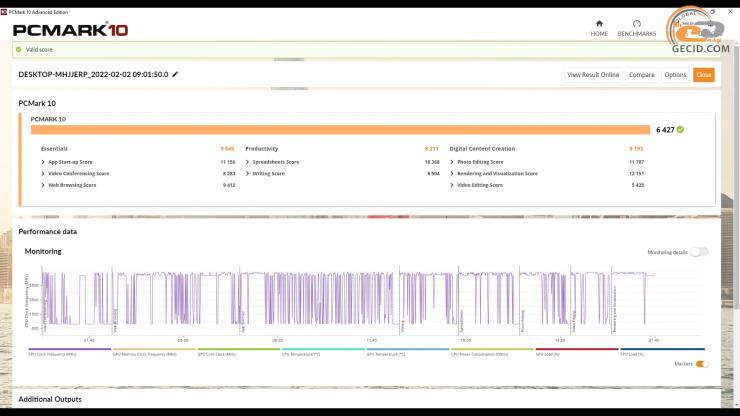Click the pencil icon to rename result
740x416 pixels.
[175, 75]
